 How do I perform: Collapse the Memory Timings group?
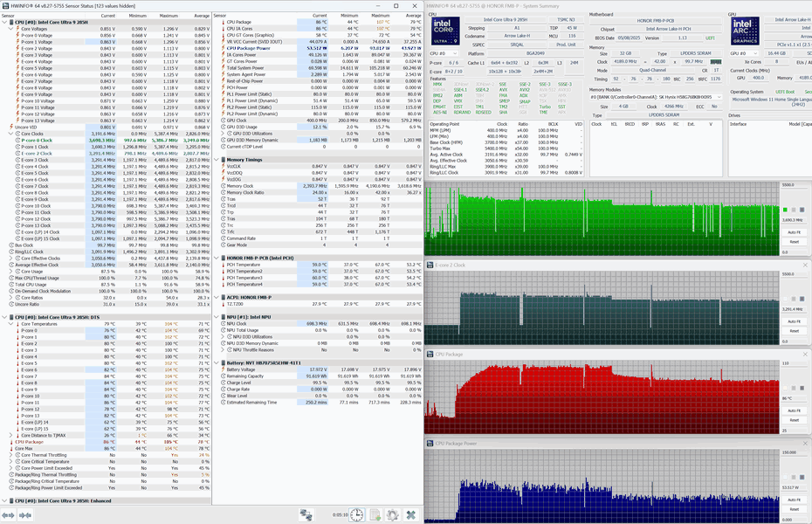click(x=217, y=160)
